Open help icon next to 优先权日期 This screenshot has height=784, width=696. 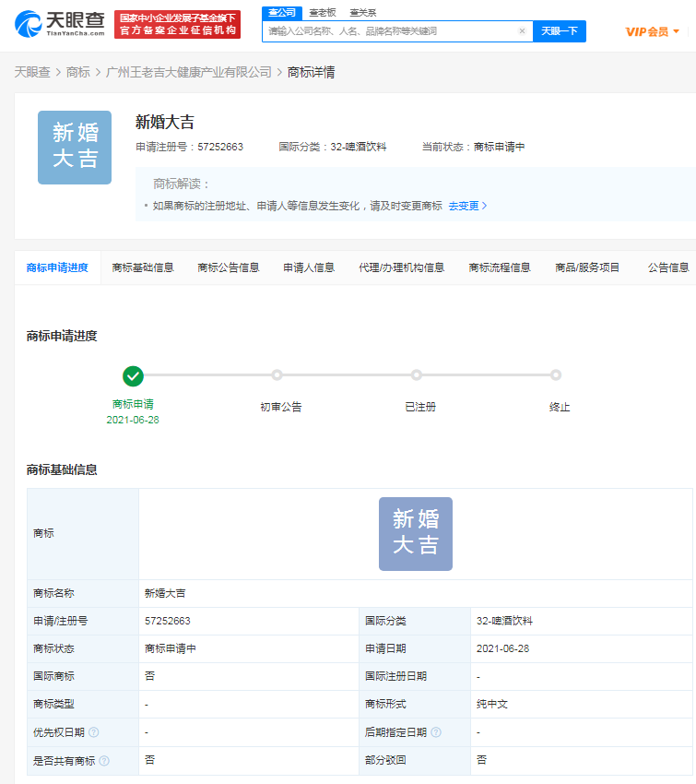click(x=94, y=732)
